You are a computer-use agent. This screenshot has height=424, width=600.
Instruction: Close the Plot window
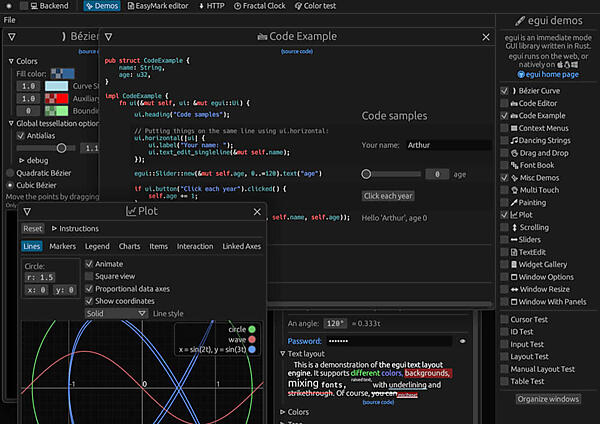coord(256,211)
